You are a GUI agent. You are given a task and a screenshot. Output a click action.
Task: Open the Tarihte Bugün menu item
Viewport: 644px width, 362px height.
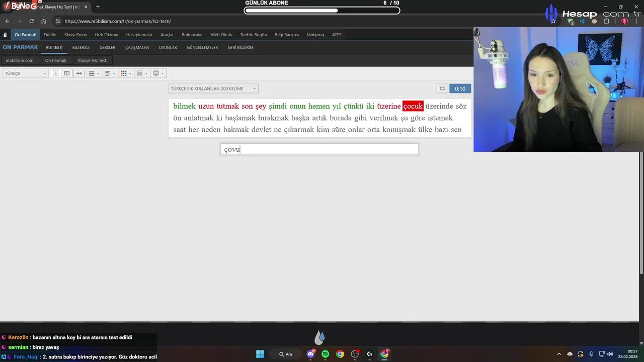pos(254,35)
